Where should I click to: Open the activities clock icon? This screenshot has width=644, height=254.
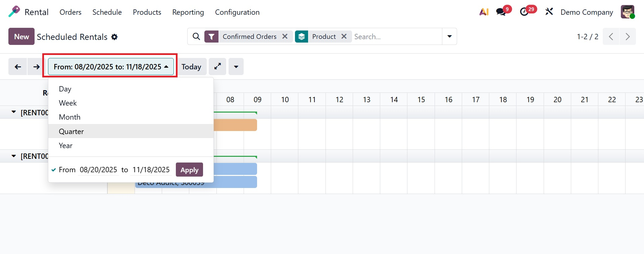(x=524, y=12)
